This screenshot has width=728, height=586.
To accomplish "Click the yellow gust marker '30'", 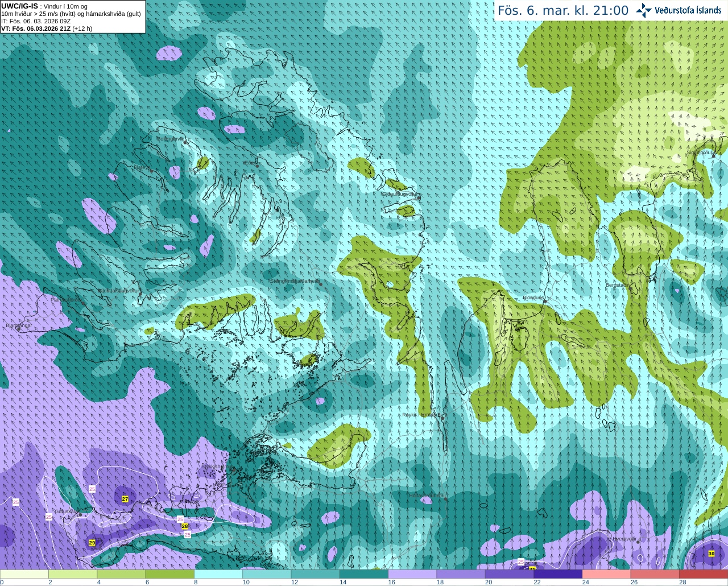I will coord(712,554).
